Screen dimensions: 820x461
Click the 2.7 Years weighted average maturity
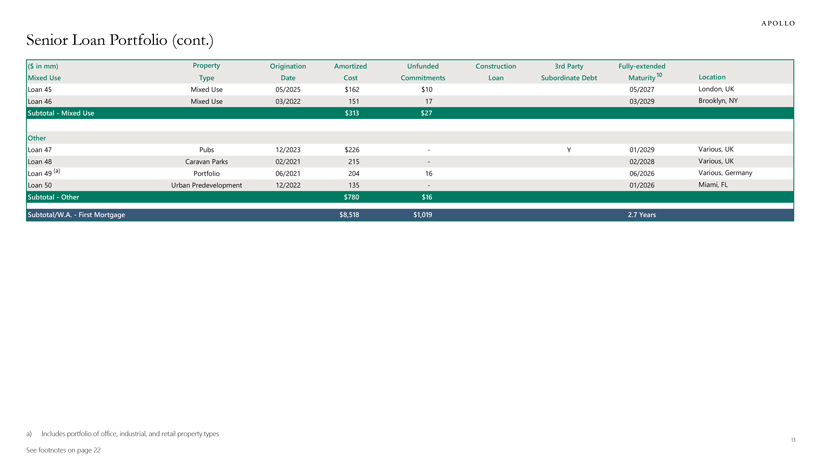click(641, 215)
